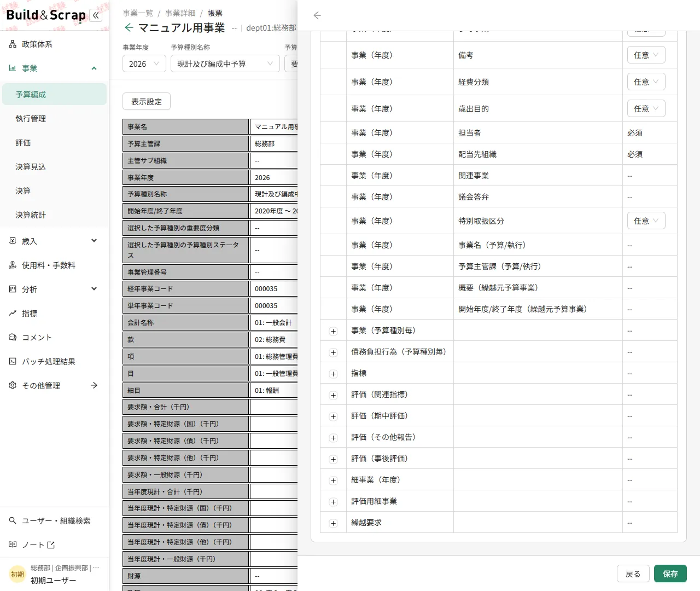Click the 表示設定 button
This screenshot has width=700, height=591.
(147, 102)
